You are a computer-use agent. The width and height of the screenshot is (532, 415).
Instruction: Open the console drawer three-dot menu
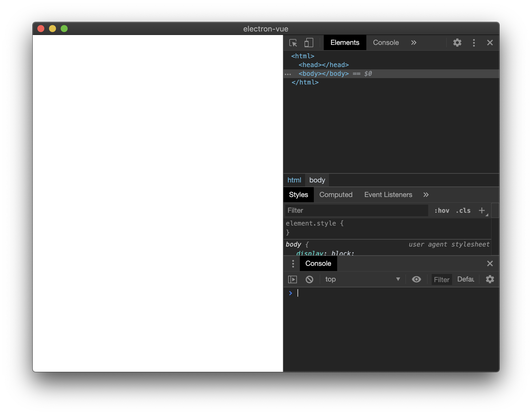pos(293,264)
